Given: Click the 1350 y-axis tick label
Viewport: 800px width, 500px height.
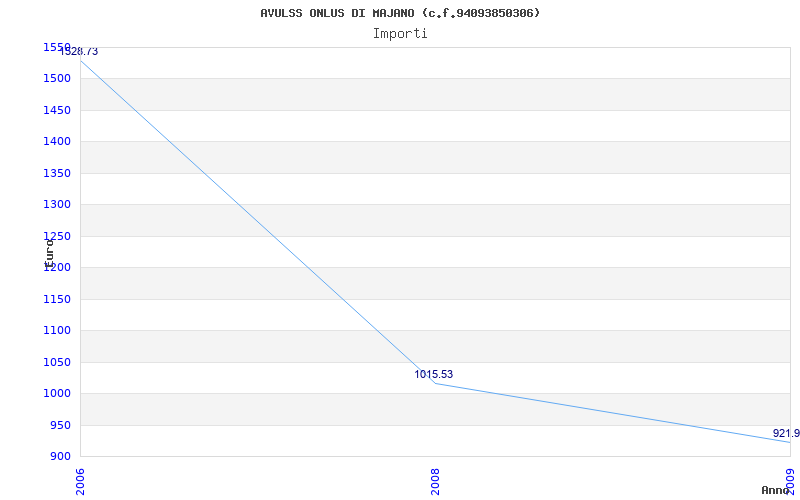Looking at the screenshot, I should tap(57, 173).
